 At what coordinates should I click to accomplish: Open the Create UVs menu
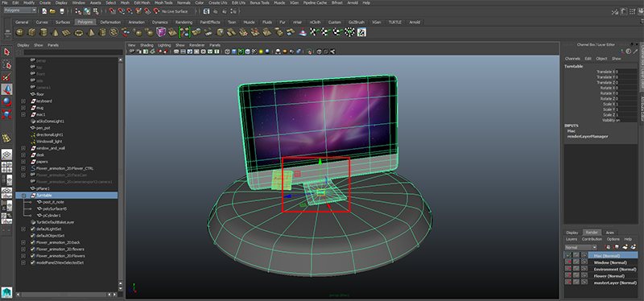coord(217,2)
